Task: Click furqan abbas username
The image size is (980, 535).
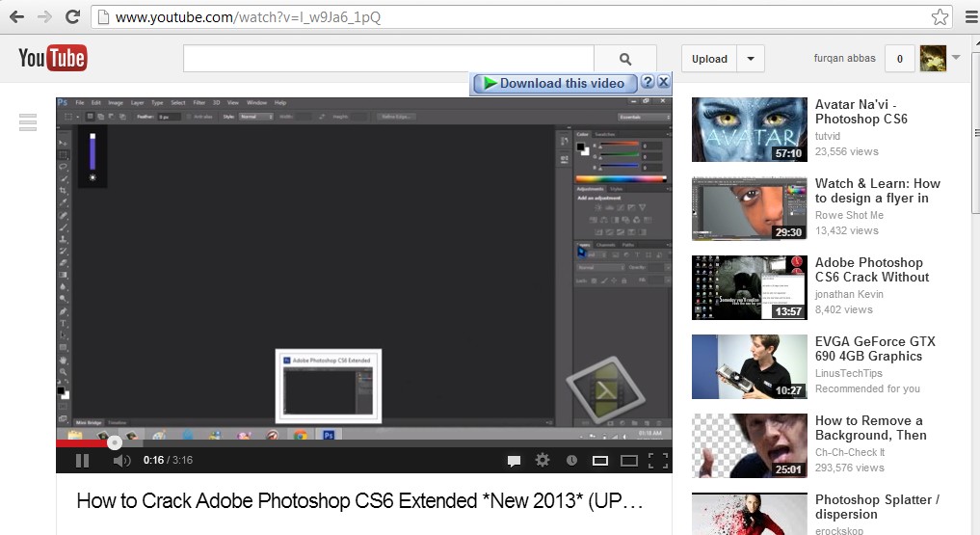Action: (x=844, y=58)
